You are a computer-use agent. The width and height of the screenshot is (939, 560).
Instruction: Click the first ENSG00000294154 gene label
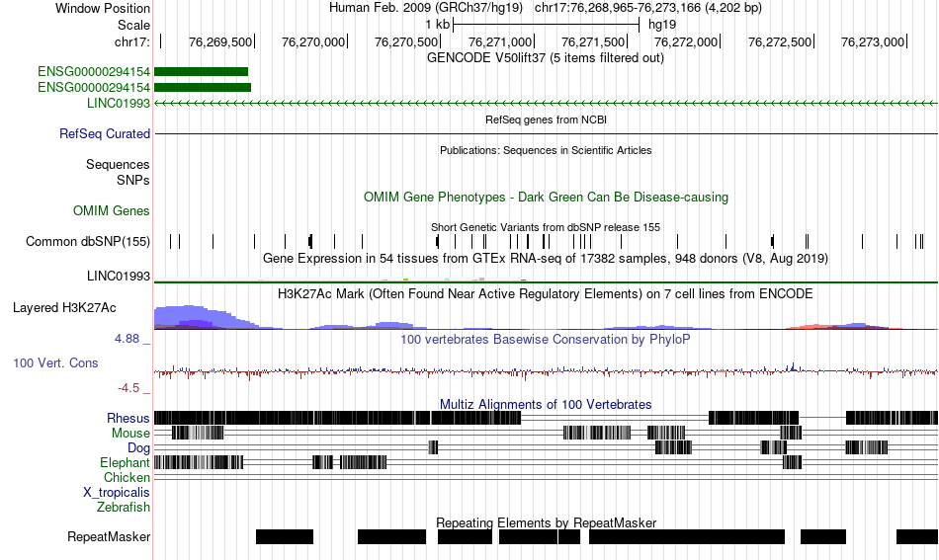94,72
